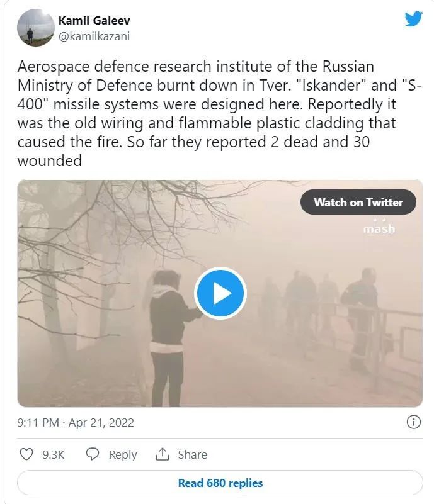The width and height of the screenshot is (434, 504).
Task: Click the Twitter bird logo
Action: point(413,19)
